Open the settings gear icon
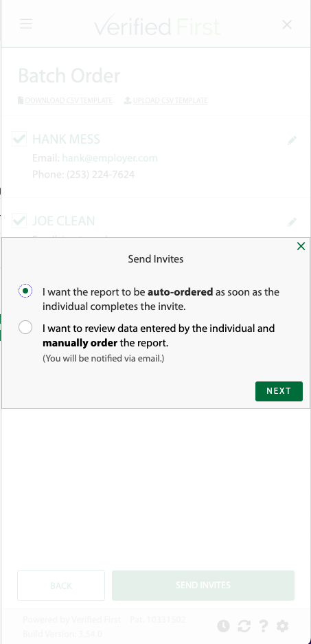Viewport: 311px width, 644px height. click(x=282, y=626)
